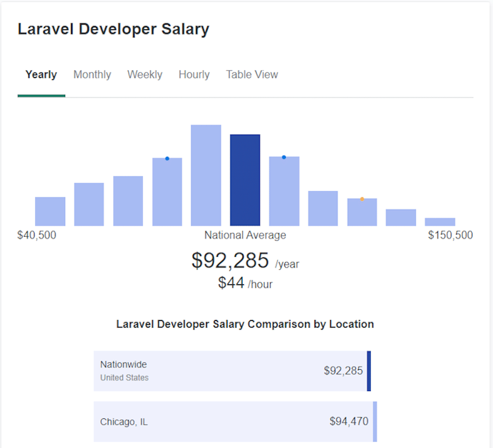
Task: Click the $94,470 Chicago salary value
Action: (349, 422)
